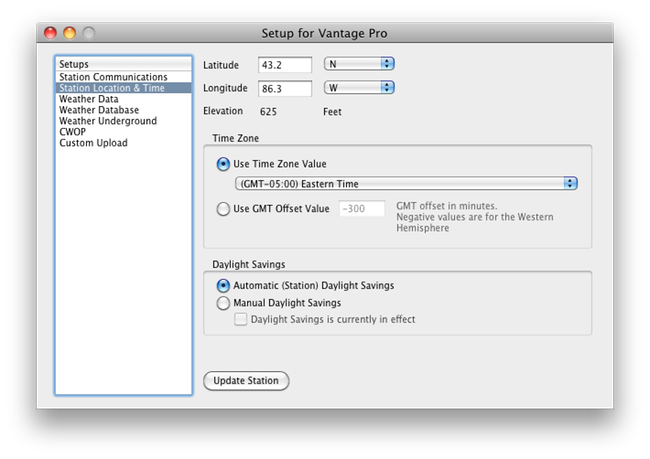Click the GMT offset minutes field
650x459 pixels.
pos(362,209)
